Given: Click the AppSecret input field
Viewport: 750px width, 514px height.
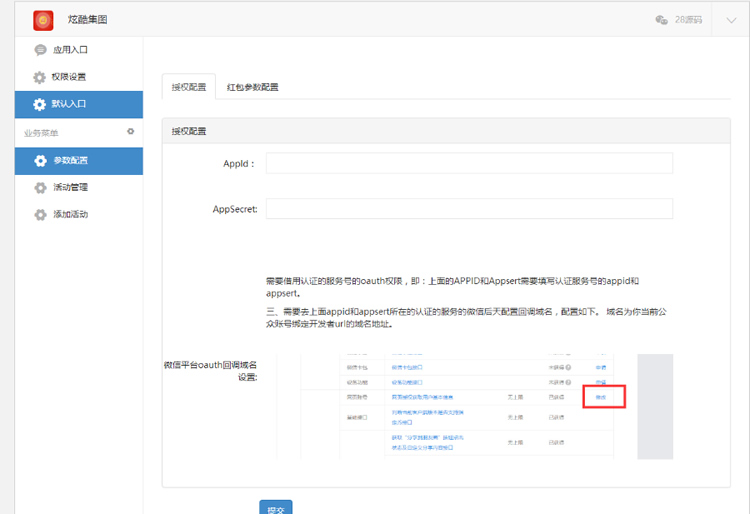Looking at the screenshot, I should 469,209.
